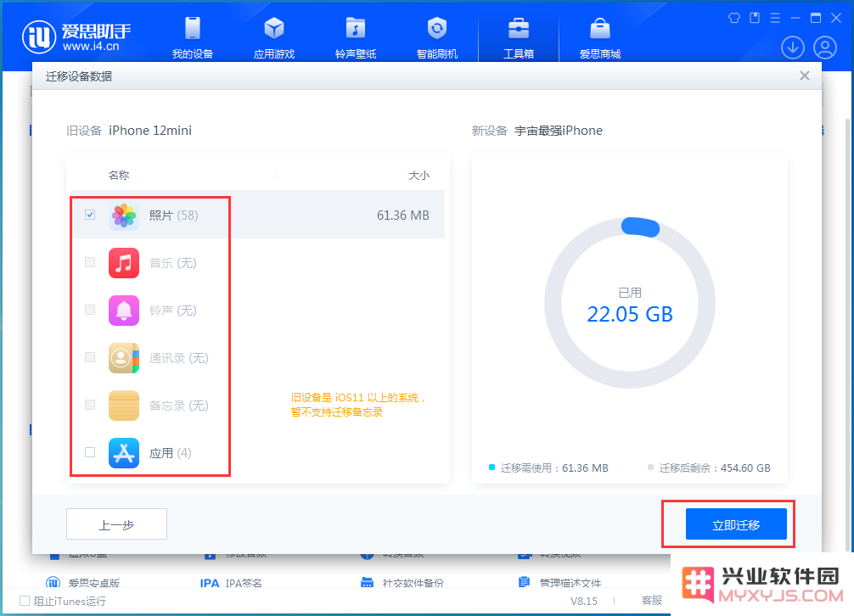
Task: Click the V8.15 version label
Action: click(584, 601)
